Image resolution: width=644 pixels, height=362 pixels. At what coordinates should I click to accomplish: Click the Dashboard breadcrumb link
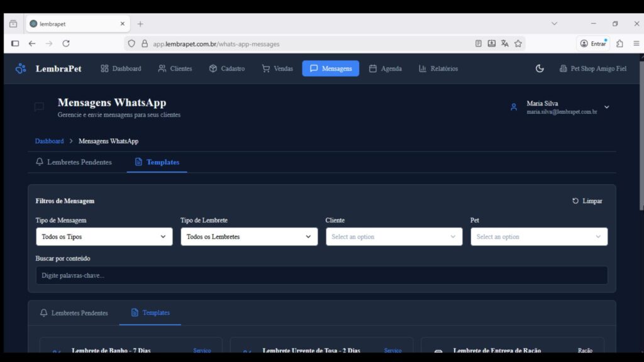click(x=49, y=141)
